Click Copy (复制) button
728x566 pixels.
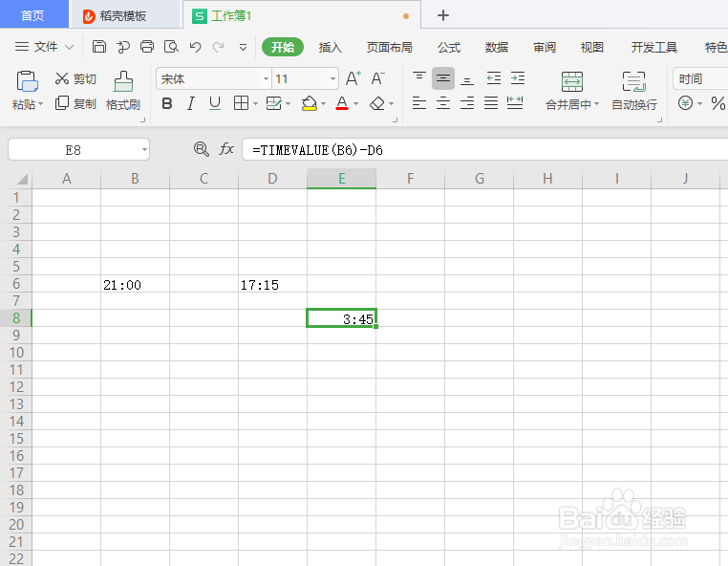tap(75, 103)
